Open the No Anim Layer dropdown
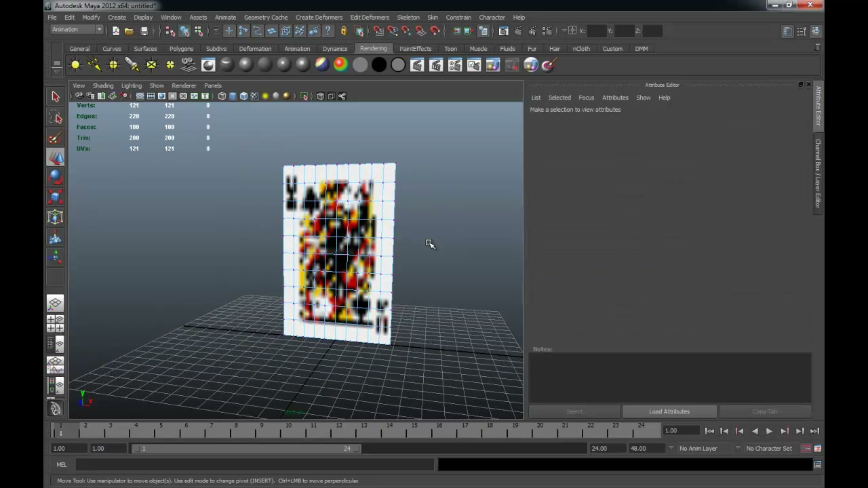 (698, 448)
